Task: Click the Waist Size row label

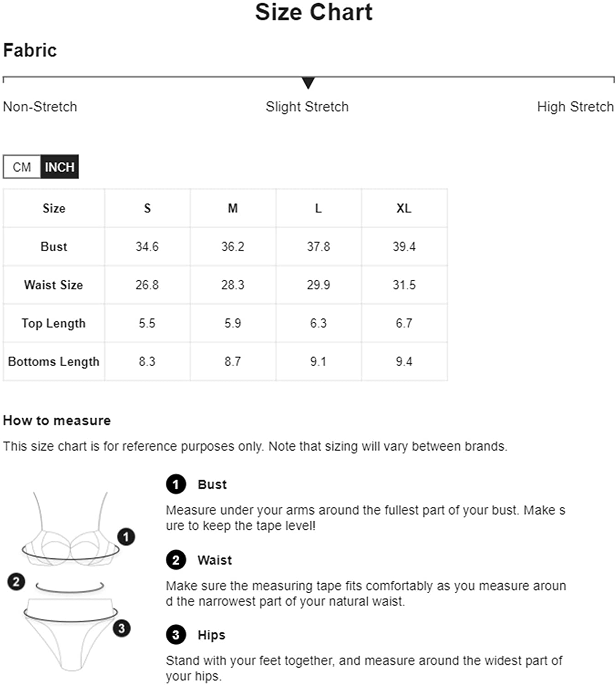Action: pos(53,285)
